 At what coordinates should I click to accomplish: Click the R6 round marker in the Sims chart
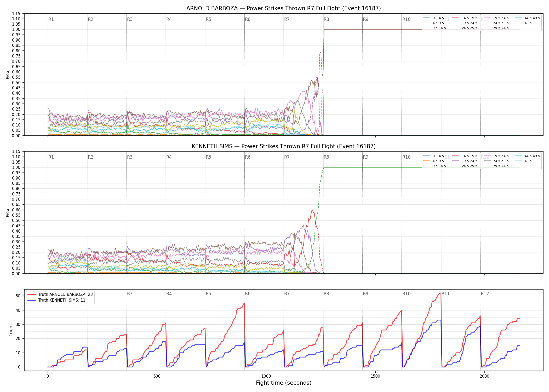(x=248, y=157)
